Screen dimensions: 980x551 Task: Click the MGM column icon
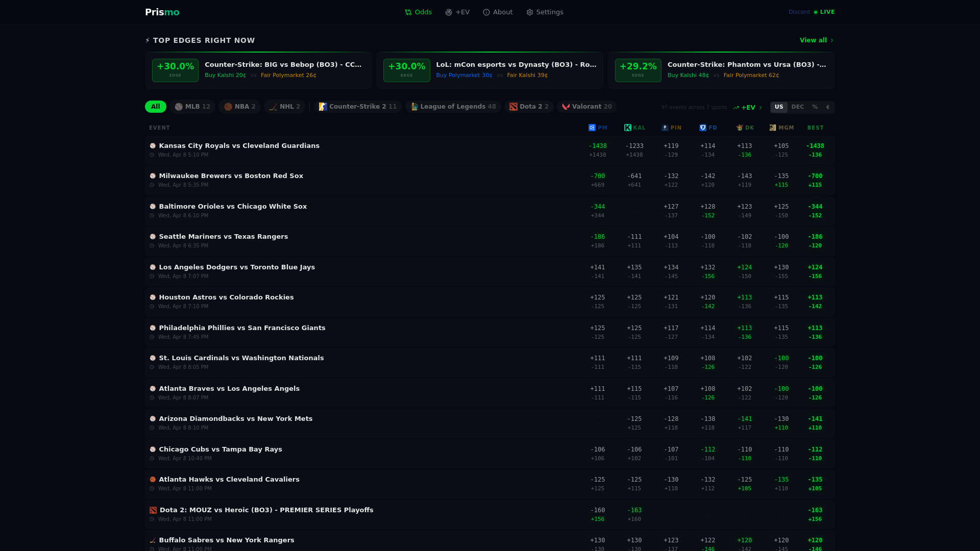(773, 128)
